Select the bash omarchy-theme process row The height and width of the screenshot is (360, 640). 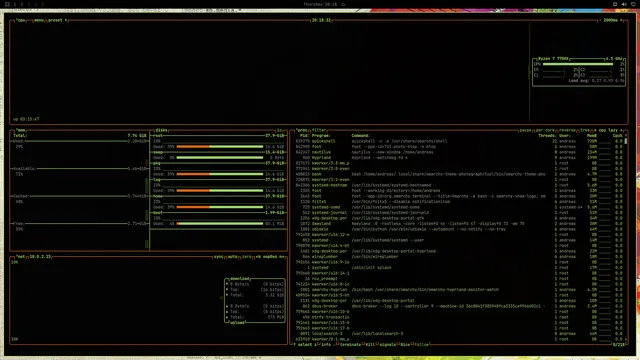[x=459, y=174]
